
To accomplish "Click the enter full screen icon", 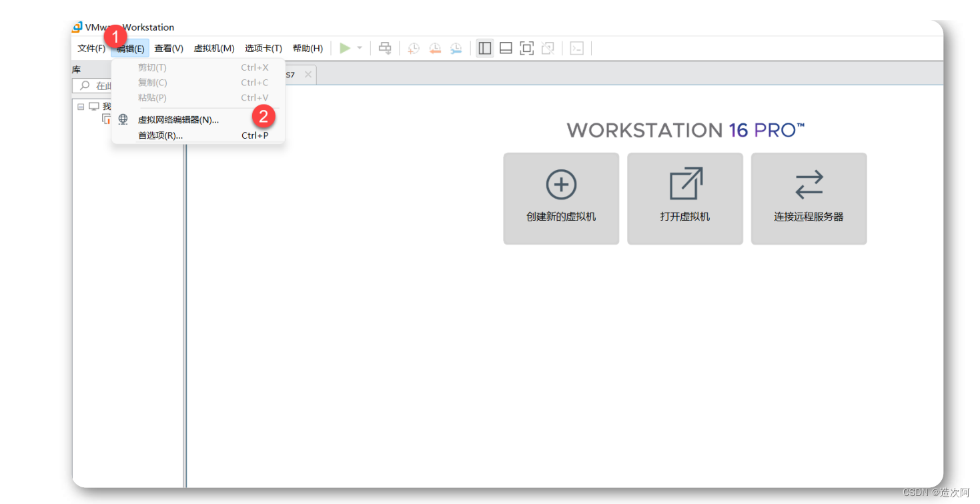I will 526,48.
